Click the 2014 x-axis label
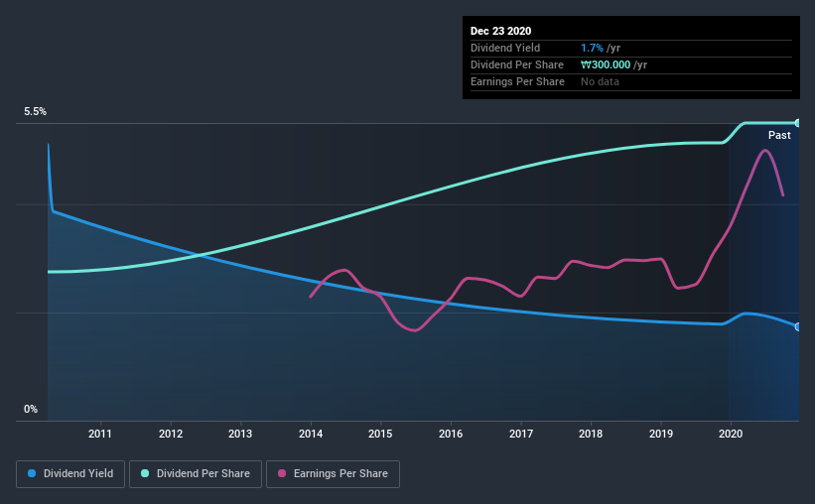 click(x=311, y=434)
